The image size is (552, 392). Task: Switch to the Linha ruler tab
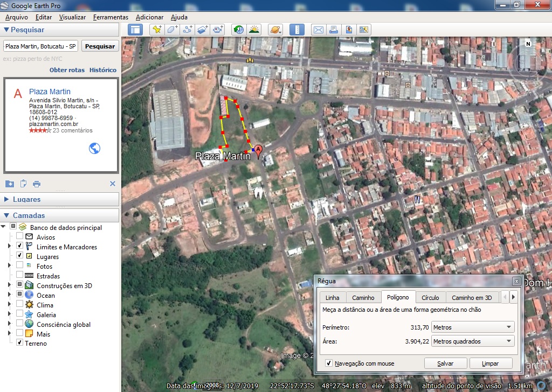(332, 298)
